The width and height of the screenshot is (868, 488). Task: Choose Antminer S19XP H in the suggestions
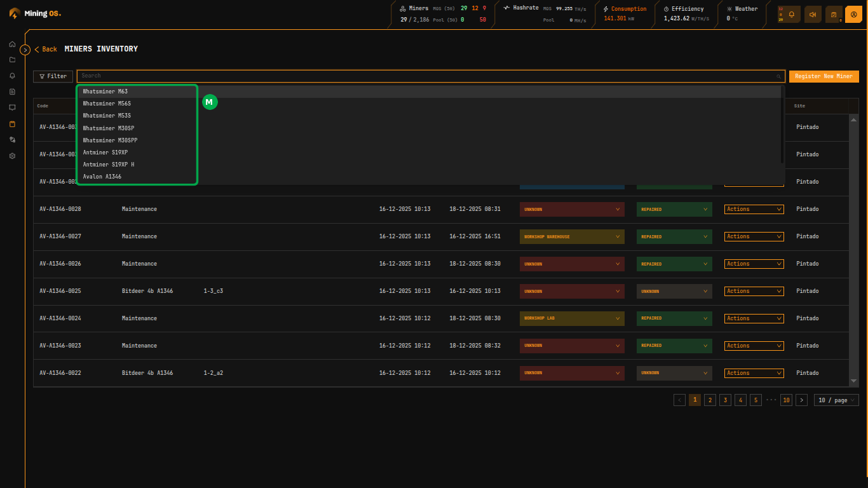pyautogui.click(x=109, y=165)
